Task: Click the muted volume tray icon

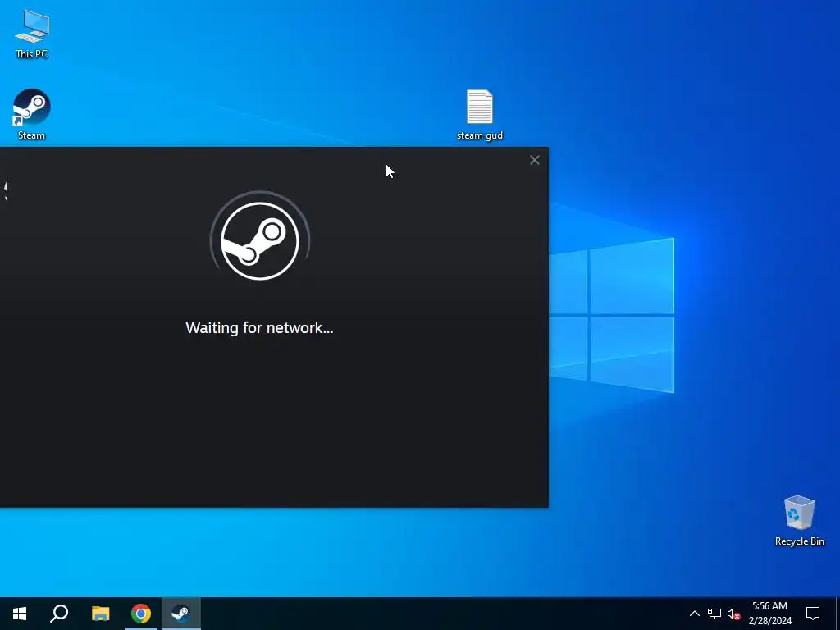Action: pos(734,614)
